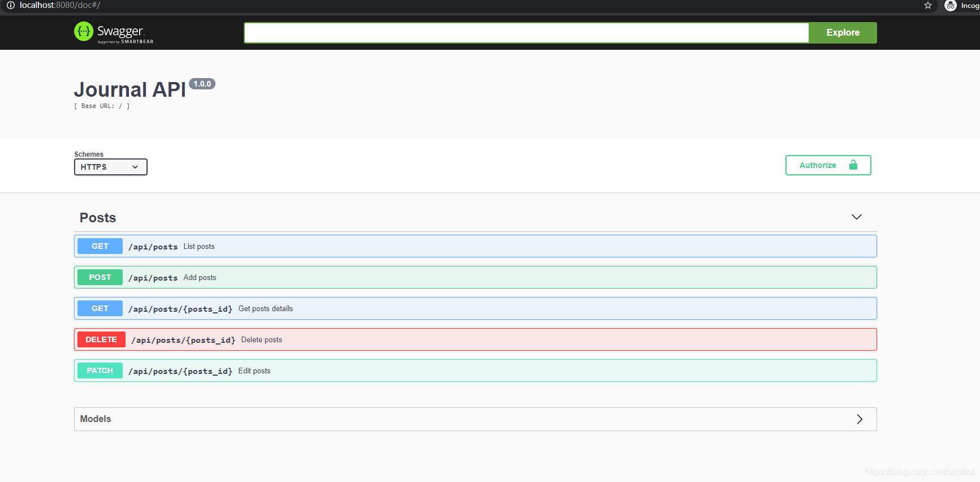Expand PATCH Edit posts operation
This screenshot has width=980, height=482.
(x=476, y=371)
